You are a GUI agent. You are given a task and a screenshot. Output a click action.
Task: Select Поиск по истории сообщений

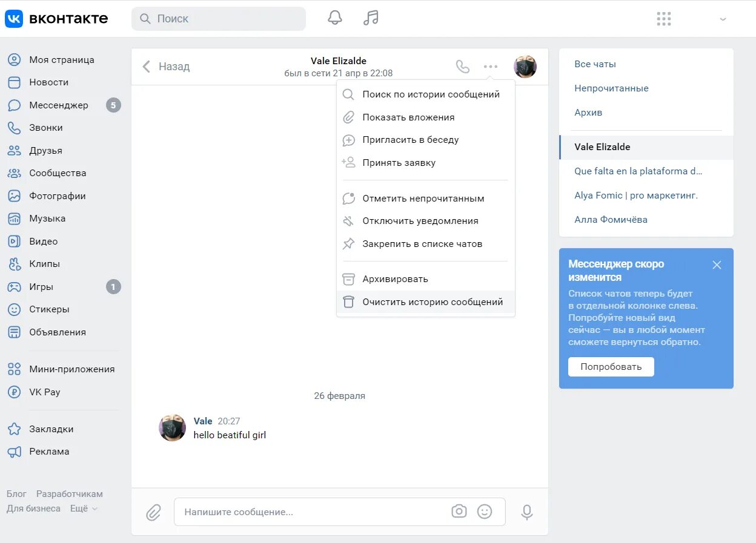[426, 94]
